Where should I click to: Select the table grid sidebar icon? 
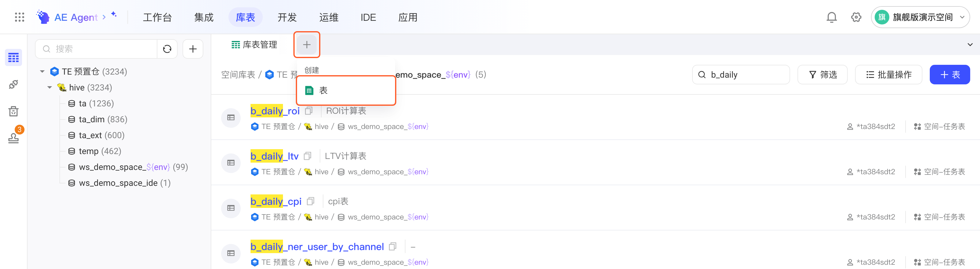point(13,58)
